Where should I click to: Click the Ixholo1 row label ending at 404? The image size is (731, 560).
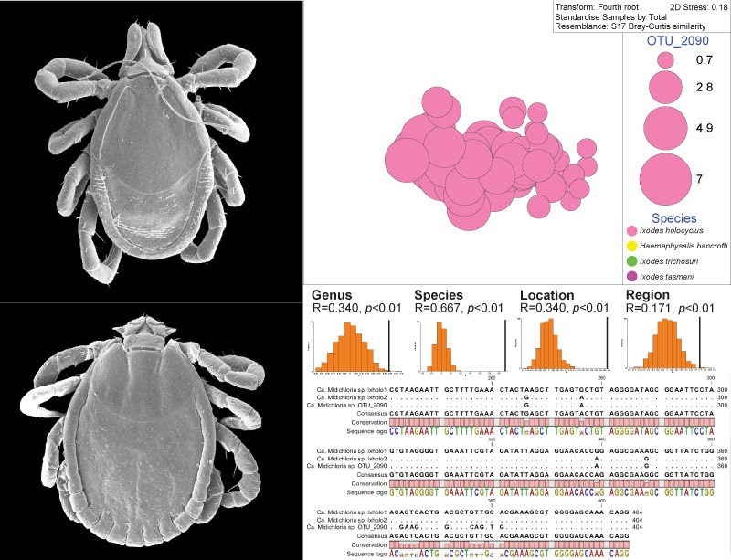tap(352, 512)
